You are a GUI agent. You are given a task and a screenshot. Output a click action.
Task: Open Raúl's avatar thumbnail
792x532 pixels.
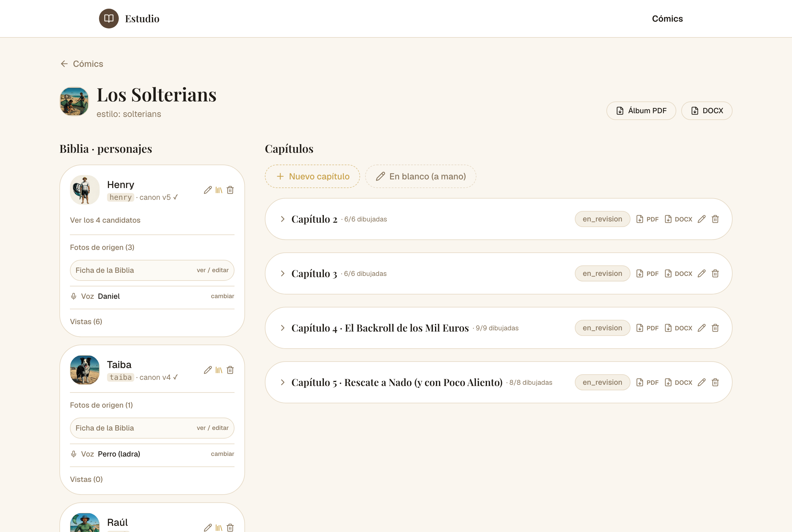[x=85, y=522]
